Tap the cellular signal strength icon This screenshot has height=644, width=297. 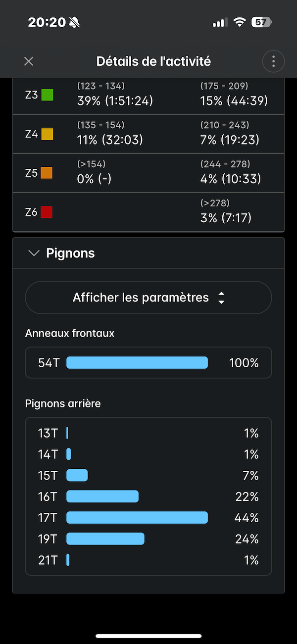pyautogui.click(x=219, y=22)
